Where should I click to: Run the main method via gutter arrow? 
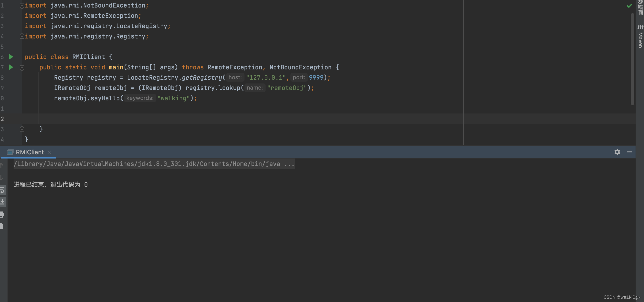(11, 67)
